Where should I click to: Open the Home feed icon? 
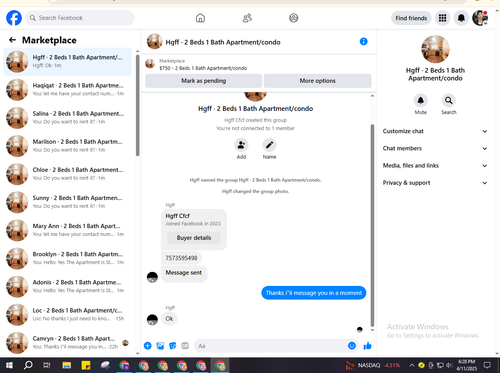[200, 18]
